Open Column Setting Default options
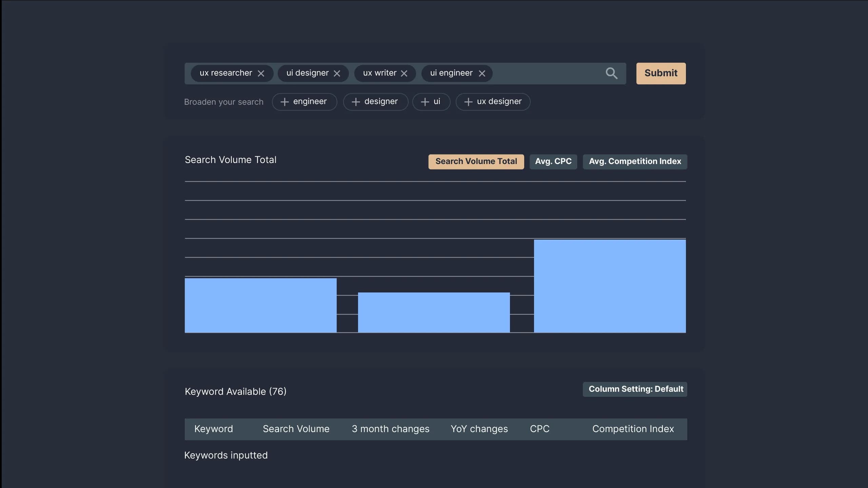 tap(635, 389)
